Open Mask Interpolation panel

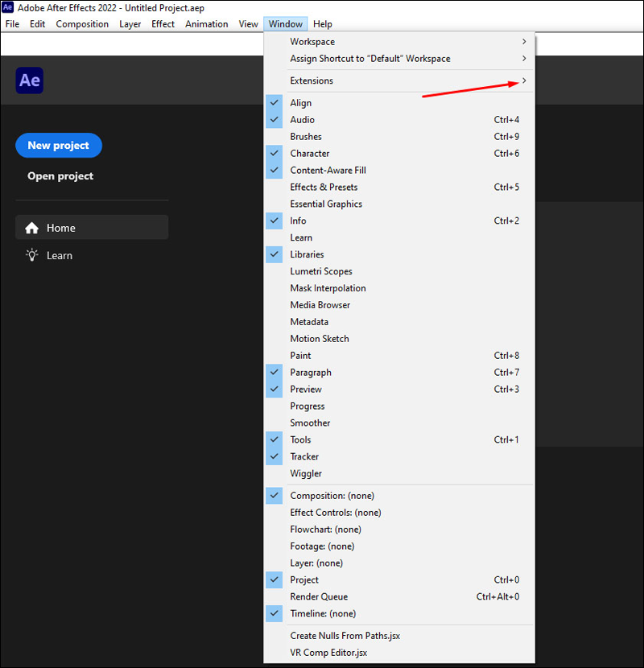[x=399, y=288]
